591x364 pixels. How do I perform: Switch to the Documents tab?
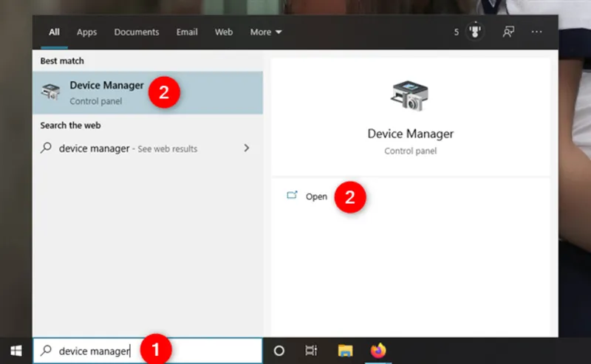[x=137, y=32]
